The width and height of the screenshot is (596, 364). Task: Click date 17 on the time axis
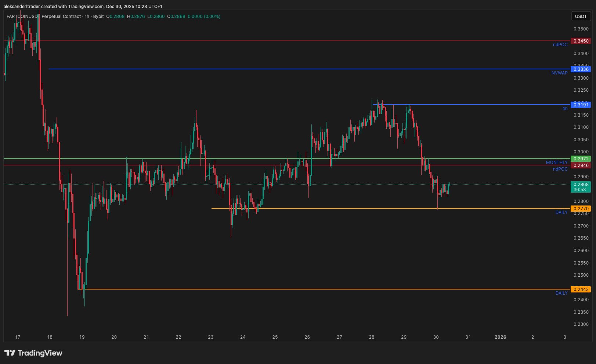[18, 337]
